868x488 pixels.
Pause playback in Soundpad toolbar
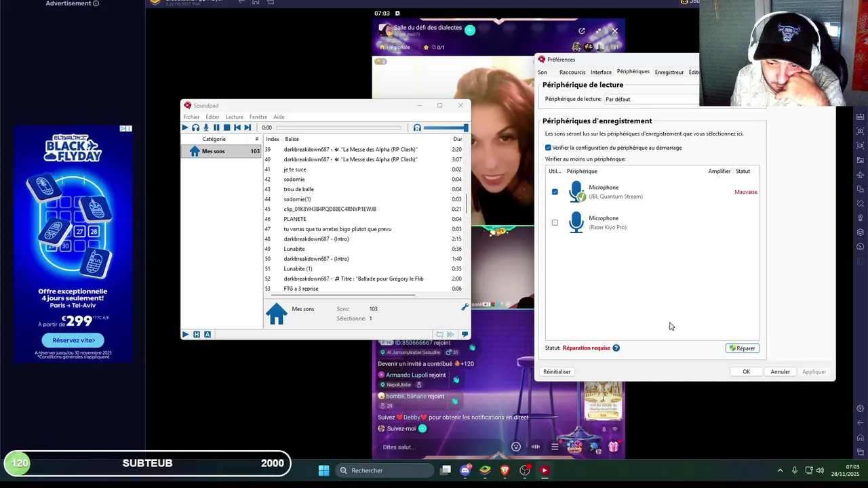(216, 127)
